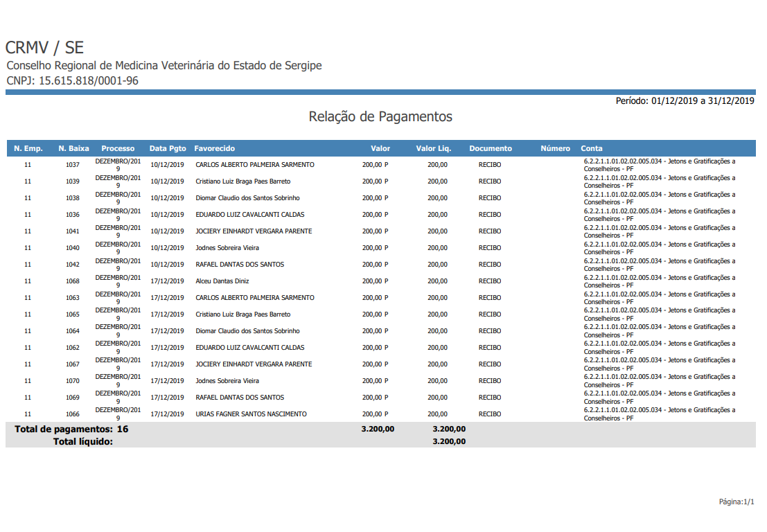Screen dimensions: 767x532
Task: Select the 'Processo' column header
Action: tap(118, 148)
